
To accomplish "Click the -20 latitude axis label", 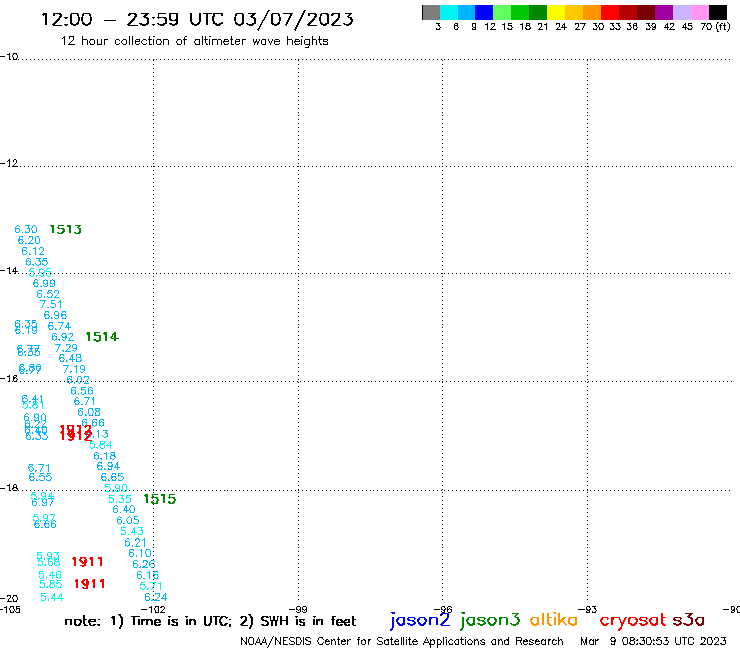I will 9,599.
